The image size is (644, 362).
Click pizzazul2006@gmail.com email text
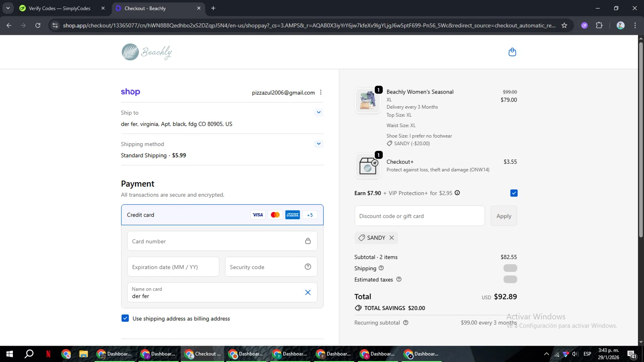[x=283, y=93]
